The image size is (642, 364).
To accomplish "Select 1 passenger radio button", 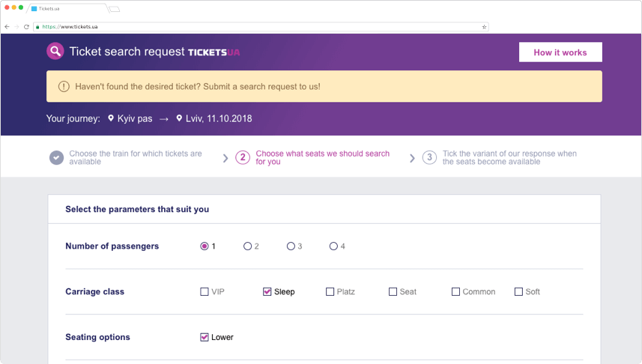I will pos(205,246).
